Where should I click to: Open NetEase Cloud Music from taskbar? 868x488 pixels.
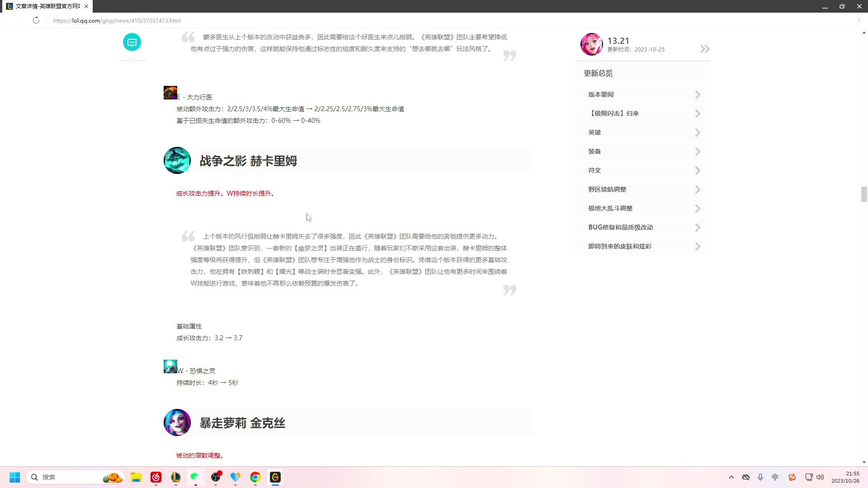click(x=156, y=477)
